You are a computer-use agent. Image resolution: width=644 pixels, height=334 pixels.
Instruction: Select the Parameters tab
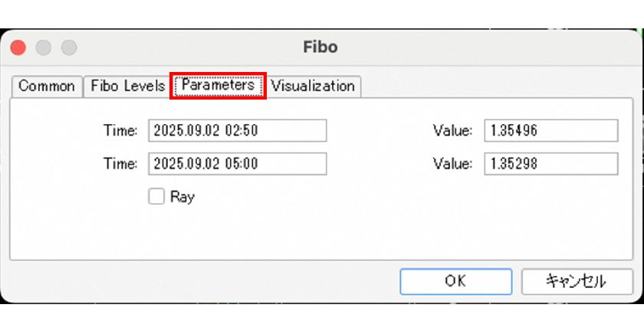[x=219, y=86]
